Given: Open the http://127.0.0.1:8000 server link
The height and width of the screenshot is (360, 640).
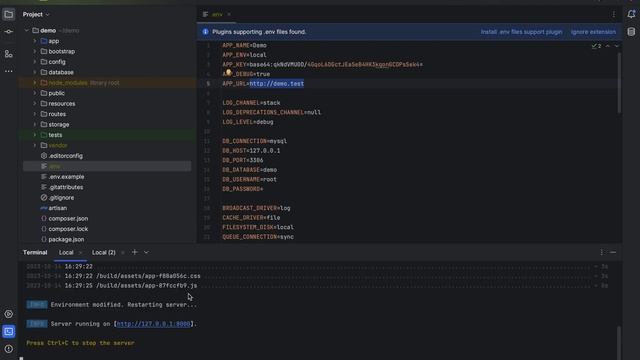Looking at the screenshot, I should [153, 324].
